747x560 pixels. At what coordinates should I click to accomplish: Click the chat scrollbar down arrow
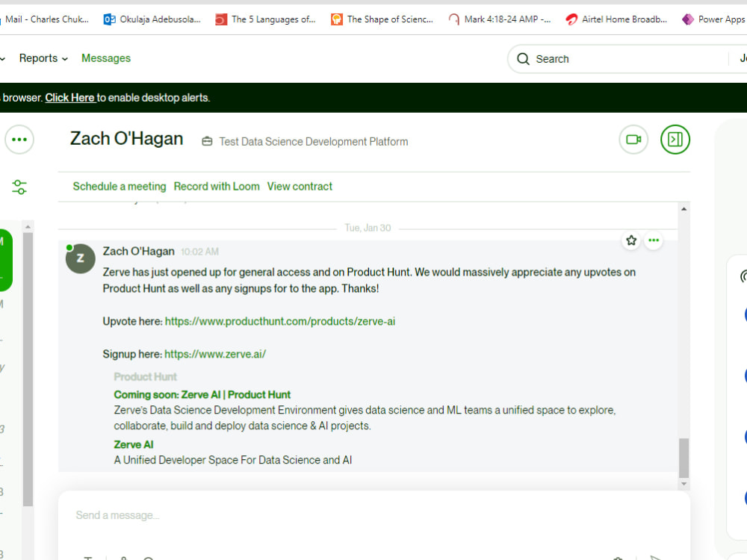[x=684, y=484]
